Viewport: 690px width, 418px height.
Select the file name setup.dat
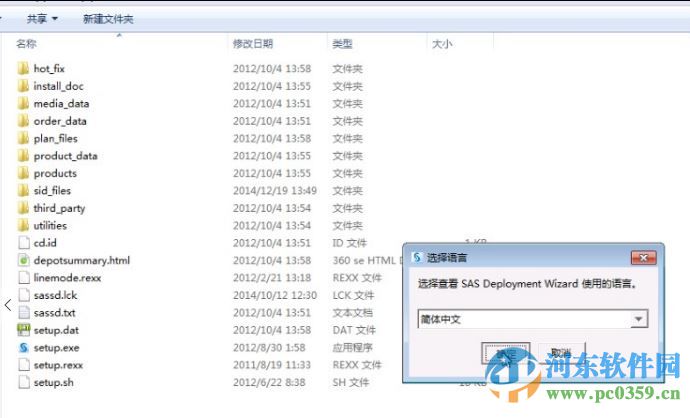(56, 330)
